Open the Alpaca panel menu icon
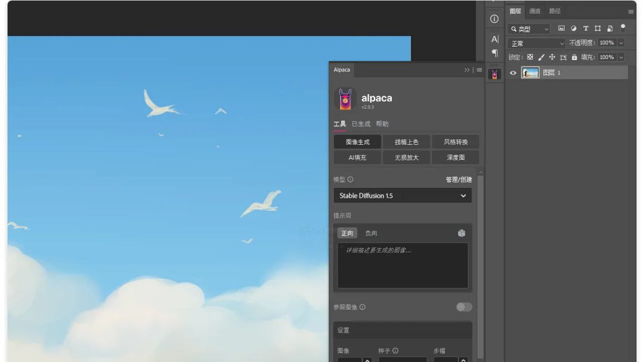The width and height of the screenshot is (644, 362). (x=479, y=70)
